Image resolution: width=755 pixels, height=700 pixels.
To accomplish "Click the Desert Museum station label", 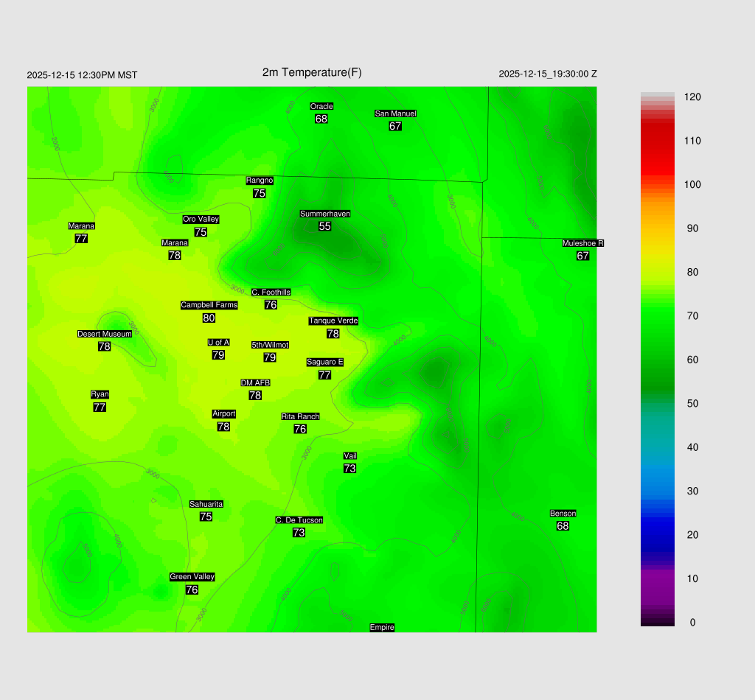I will pyautogui.click(x=105, y=334).
